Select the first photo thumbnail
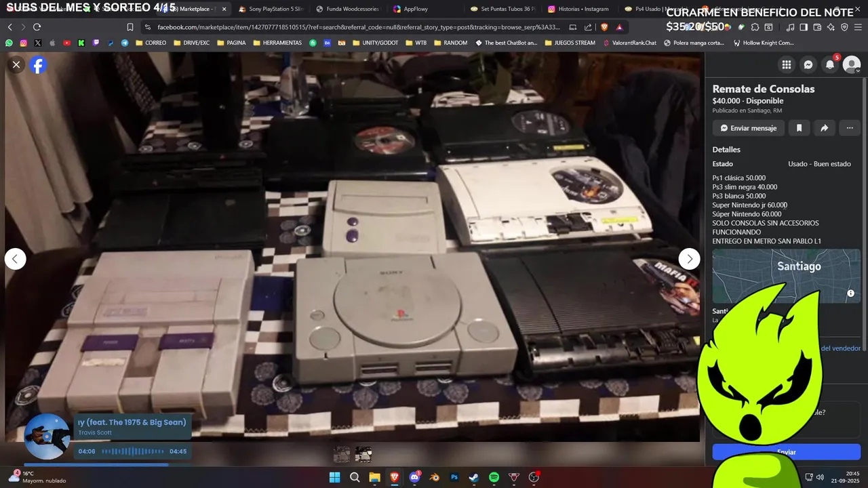Screen dimensions: 868x488 342,454
